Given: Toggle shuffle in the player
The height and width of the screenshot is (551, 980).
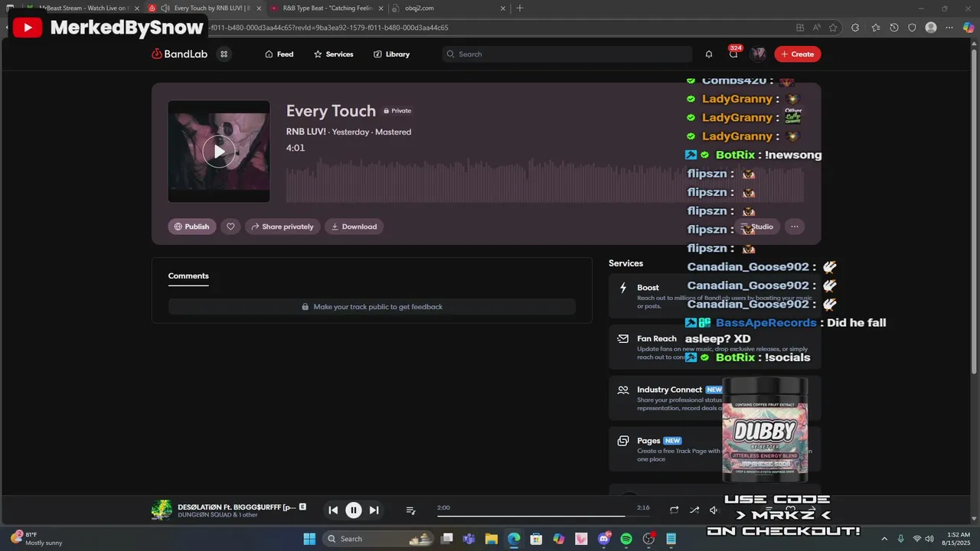Looking at the screenshot, I should tap(694, 510).
